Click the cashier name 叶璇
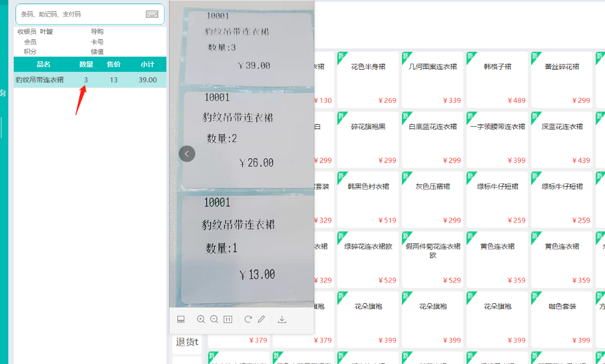This screenshot has width=605, height=364. (46, 32)
